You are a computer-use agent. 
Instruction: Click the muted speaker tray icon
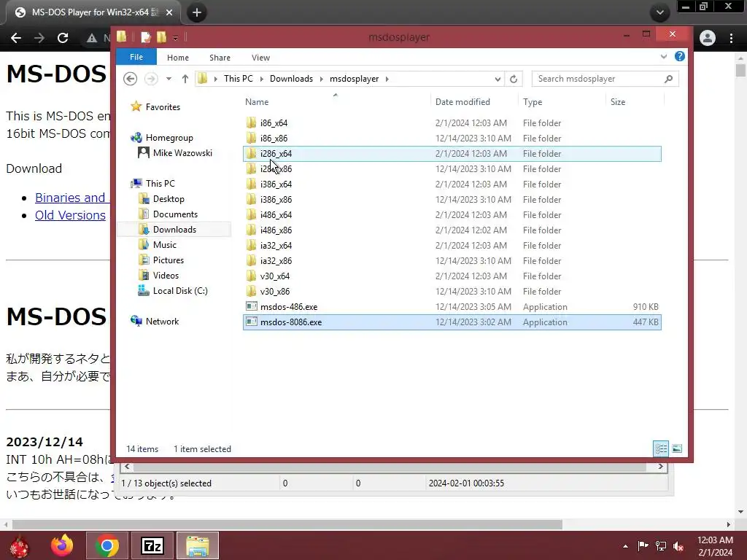[678, 546]
